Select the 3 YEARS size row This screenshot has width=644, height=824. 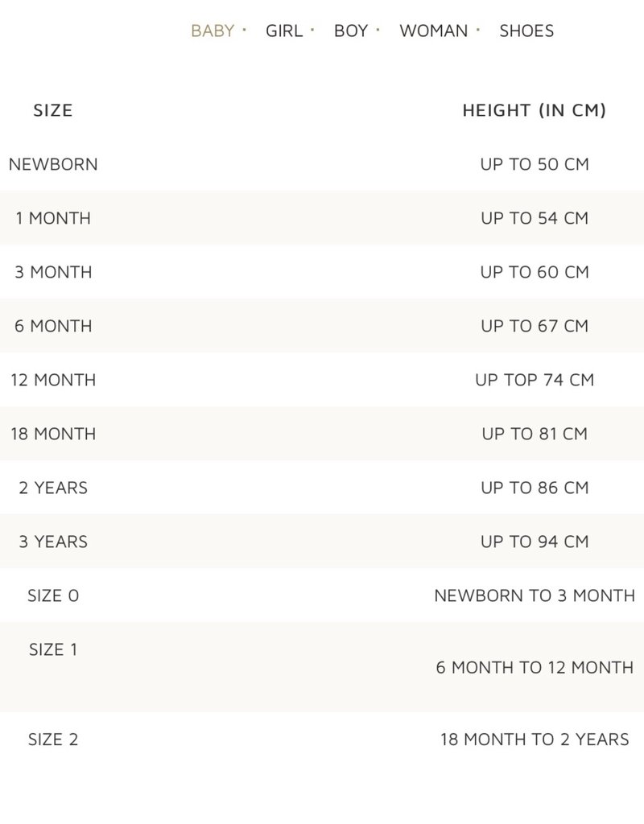tap(50, 542)
